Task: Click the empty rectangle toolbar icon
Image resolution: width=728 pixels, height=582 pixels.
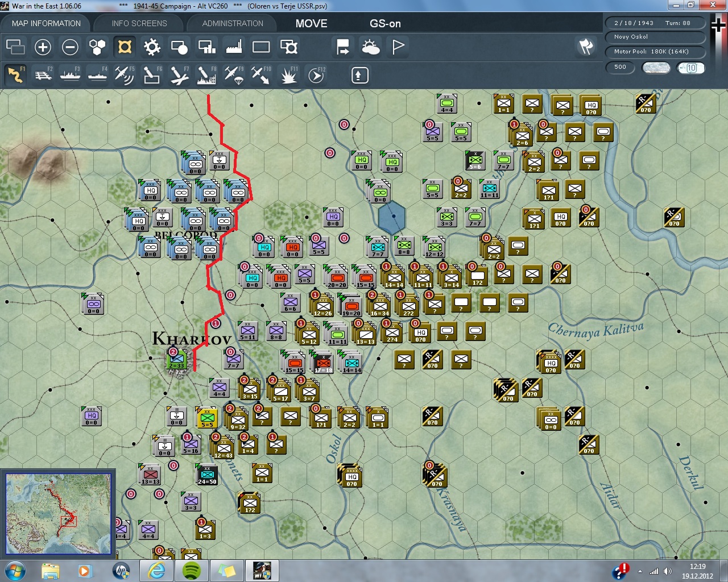Action: coord(261,47)
